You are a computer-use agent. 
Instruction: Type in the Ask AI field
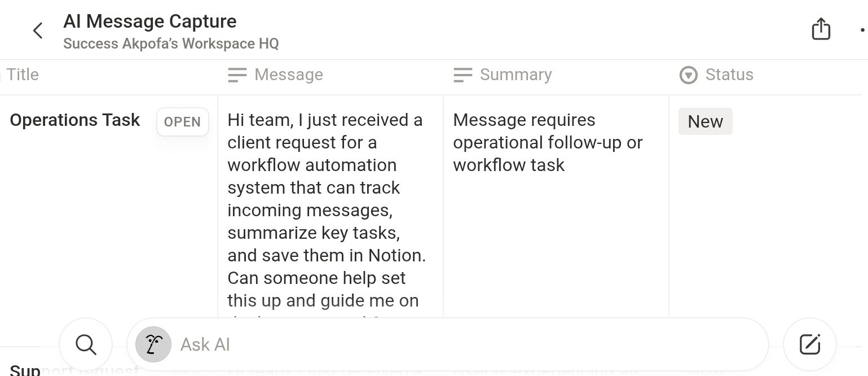click(x=451, y=344)
